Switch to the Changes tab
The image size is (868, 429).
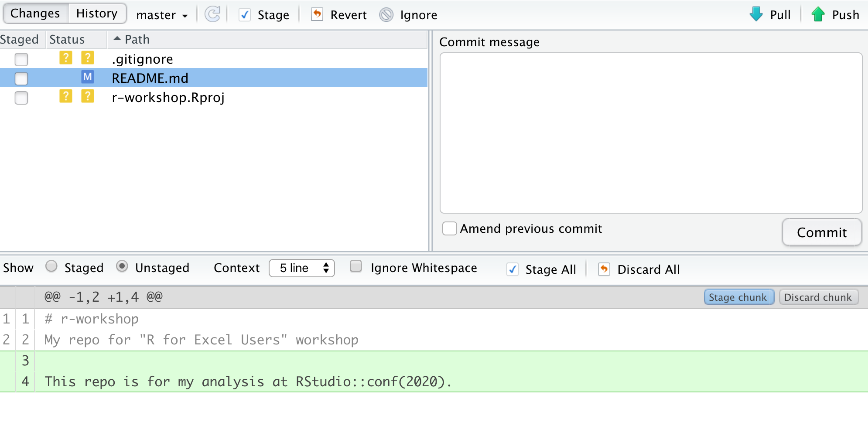(35, 14)
